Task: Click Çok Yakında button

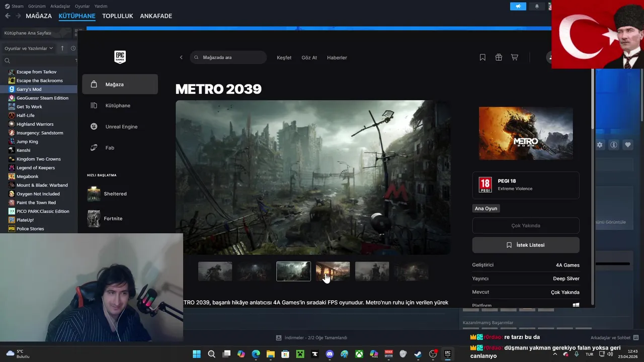Action: [526, 226]
